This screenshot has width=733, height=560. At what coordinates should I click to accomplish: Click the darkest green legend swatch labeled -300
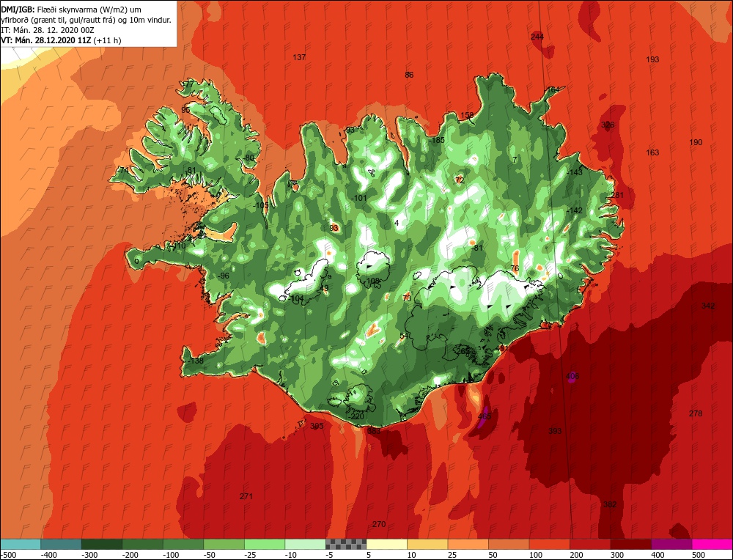click(x=102, y=544)
